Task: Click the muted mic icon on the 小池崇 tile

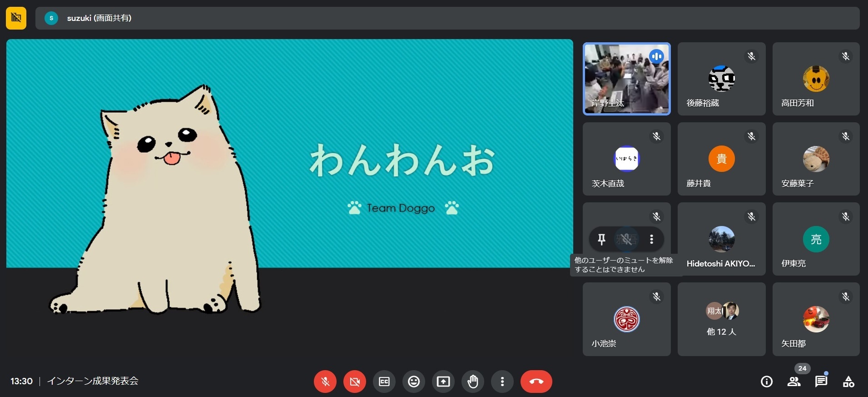Action: pyautogui.click(x=657, y=297)
